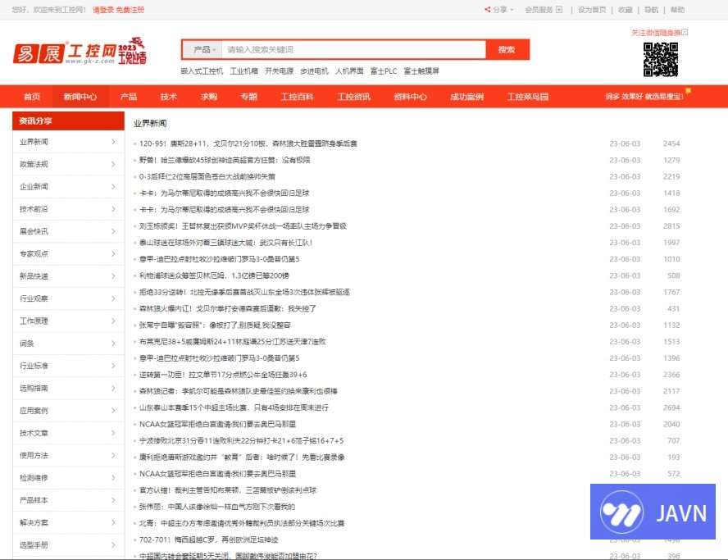Click the yellow badge next to 就选易搜宝
Screen dimensions: 728x560
tap(689, 91)
